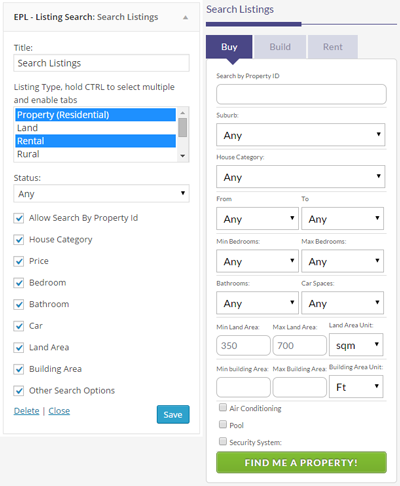Select Land in listing type list

pos(95,128)
